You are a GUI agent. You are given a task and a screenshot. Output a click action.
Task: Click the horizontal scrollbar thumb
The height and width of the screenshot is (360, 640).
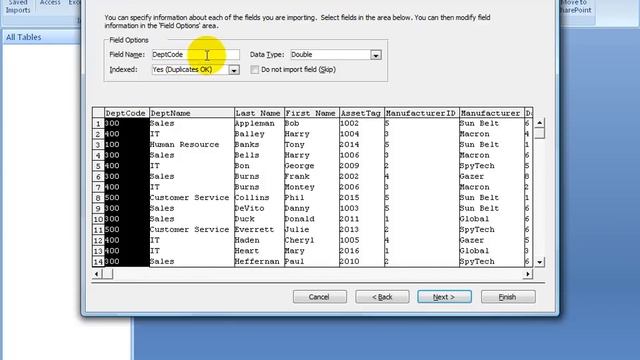tap(107, 274)
